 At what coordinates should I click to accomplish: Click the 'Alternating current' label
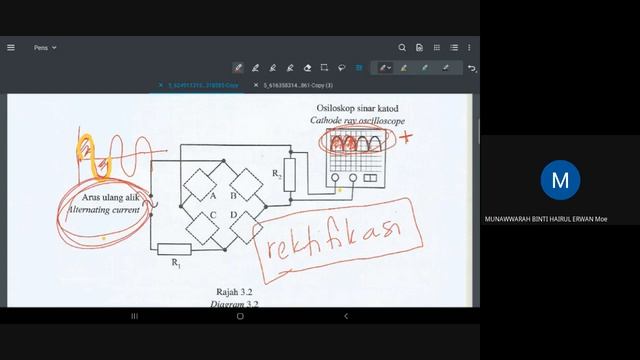point(104,210)
